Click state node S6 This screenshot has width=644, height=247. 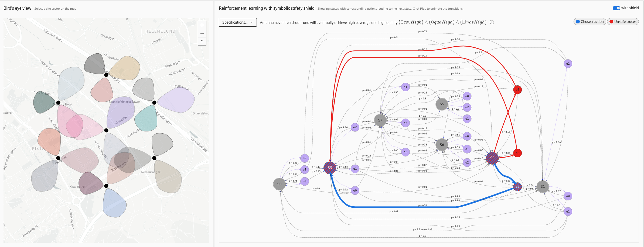click(x=442, y=145)
